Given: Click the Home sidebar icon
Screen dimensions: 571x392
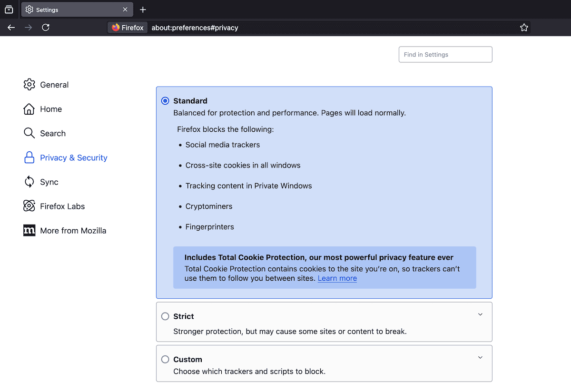Looking at the screenshot, I should 30,109.
